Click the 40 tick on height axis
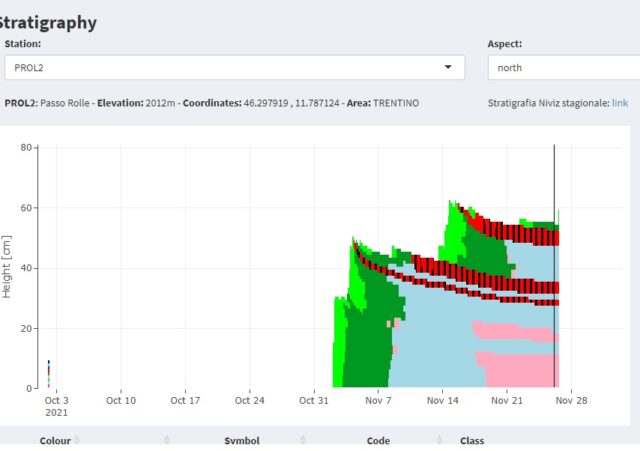 (x=26, y=268)
